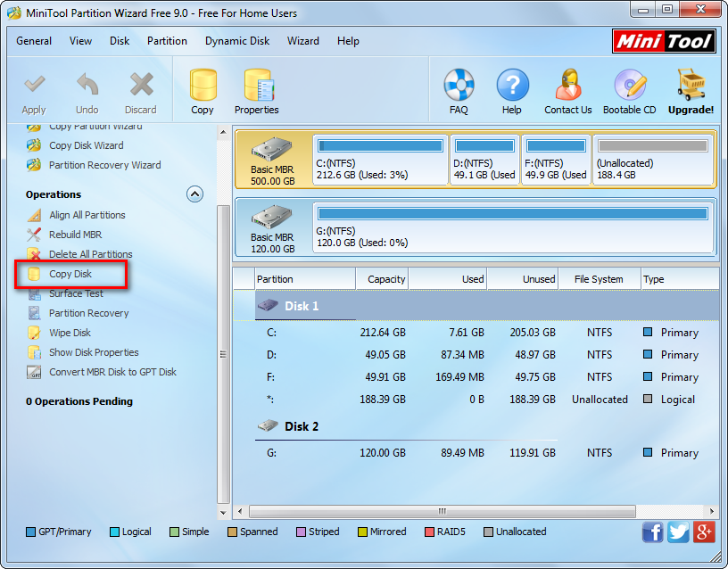Click the Help question mark icon

512,85
